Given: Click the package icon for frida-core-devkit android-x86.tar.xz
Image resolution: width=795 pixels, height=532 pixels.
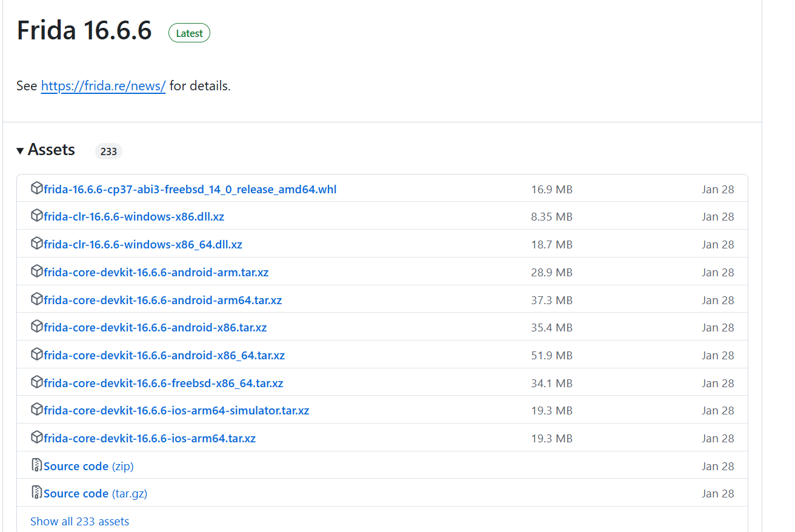Looking at the screenshot, I should [37, 327].
